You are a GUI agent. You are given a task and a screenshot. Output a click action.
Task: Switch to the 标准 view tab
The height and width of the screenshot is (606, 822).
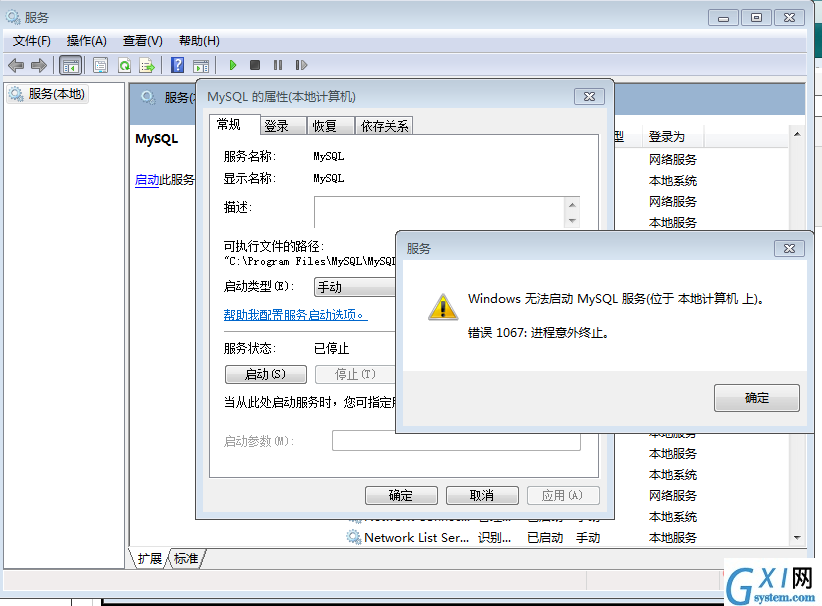(186, 559)
